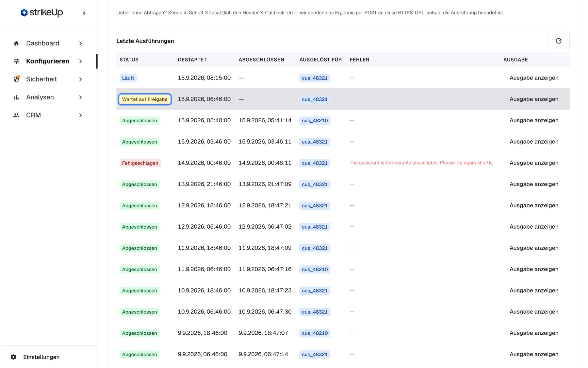Expand the Analysen chevron
The image size is (588, 368).
coord(80,97)
